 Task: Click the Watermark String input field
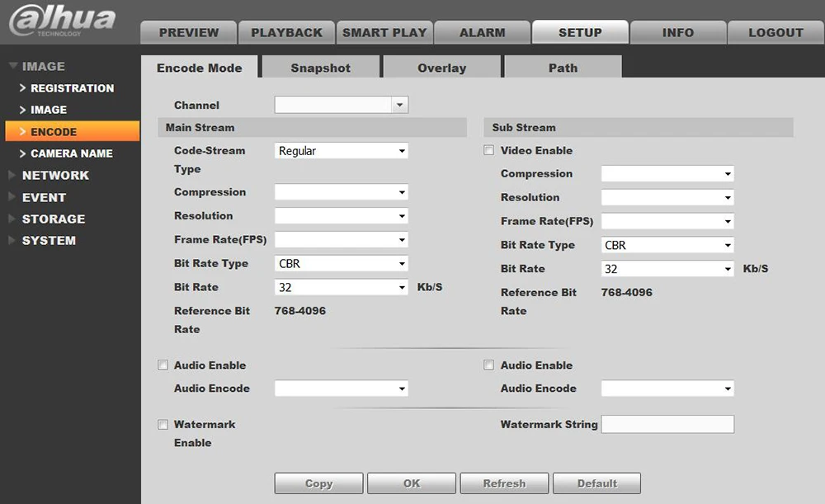[x=667, y=424]
